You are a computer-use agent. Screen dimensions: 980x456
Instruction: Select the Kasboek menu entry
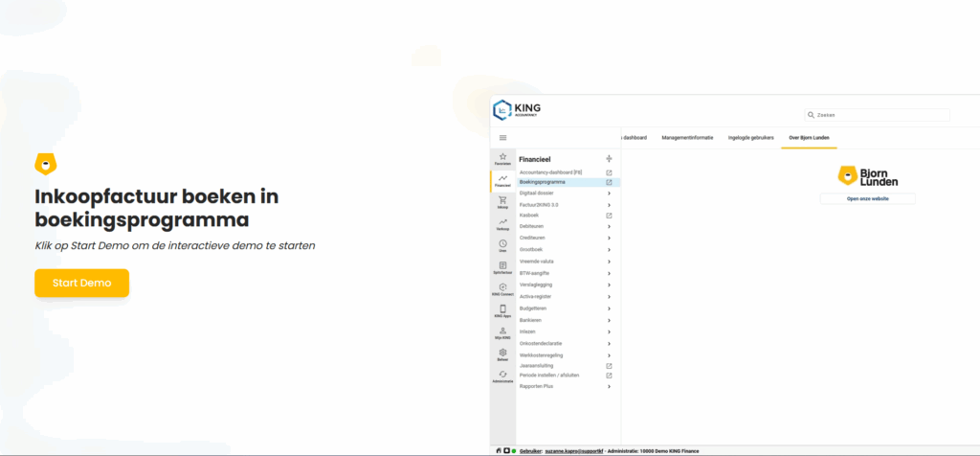pyautogui.click(x=528, y=216)
